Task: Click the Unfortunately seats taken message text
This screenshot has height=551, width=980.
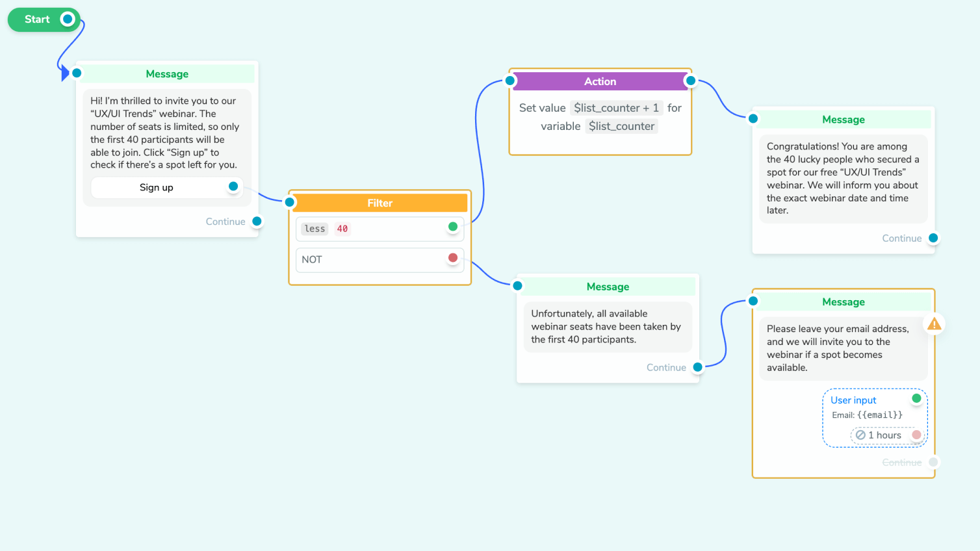Action: pyautogui.click(x=606, y=326)
